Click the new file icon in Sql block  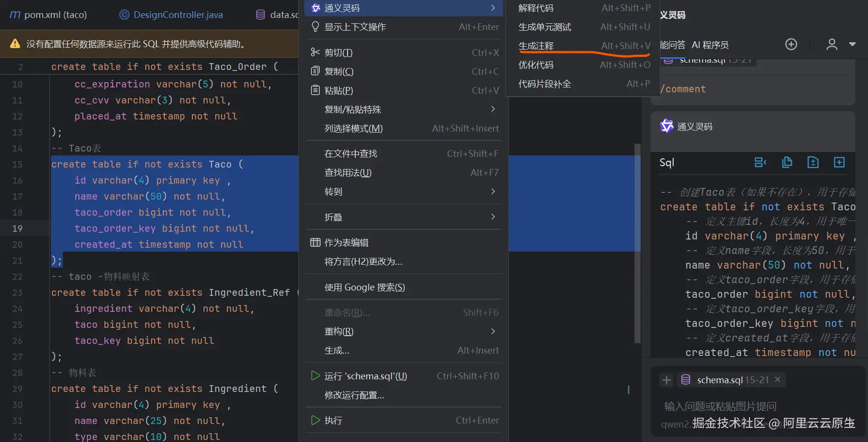[839, 162]
